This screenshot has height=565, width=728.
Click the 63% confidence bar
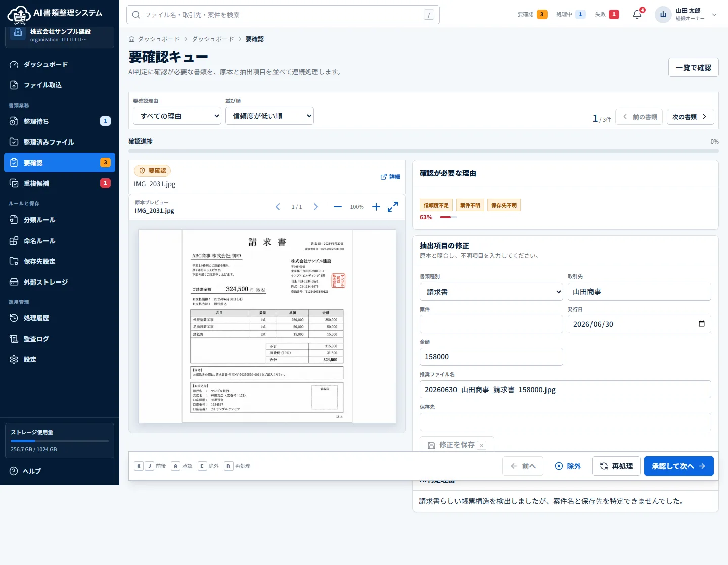448,217
